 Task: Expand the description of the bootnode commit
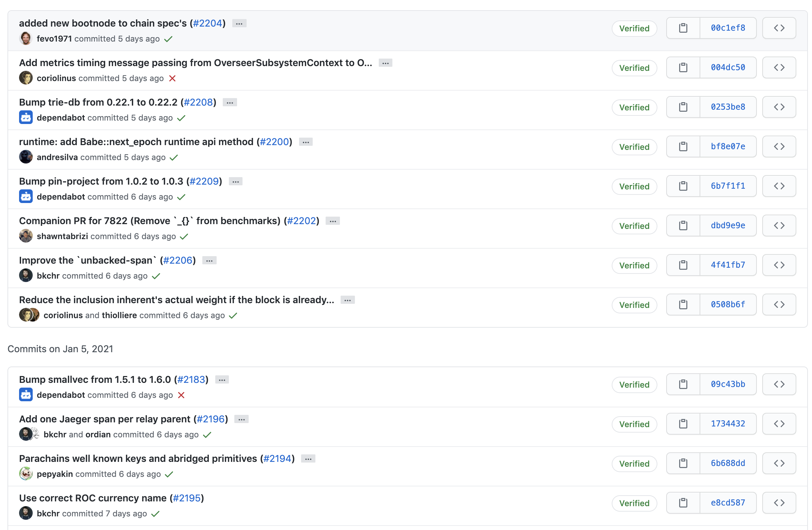239,24
